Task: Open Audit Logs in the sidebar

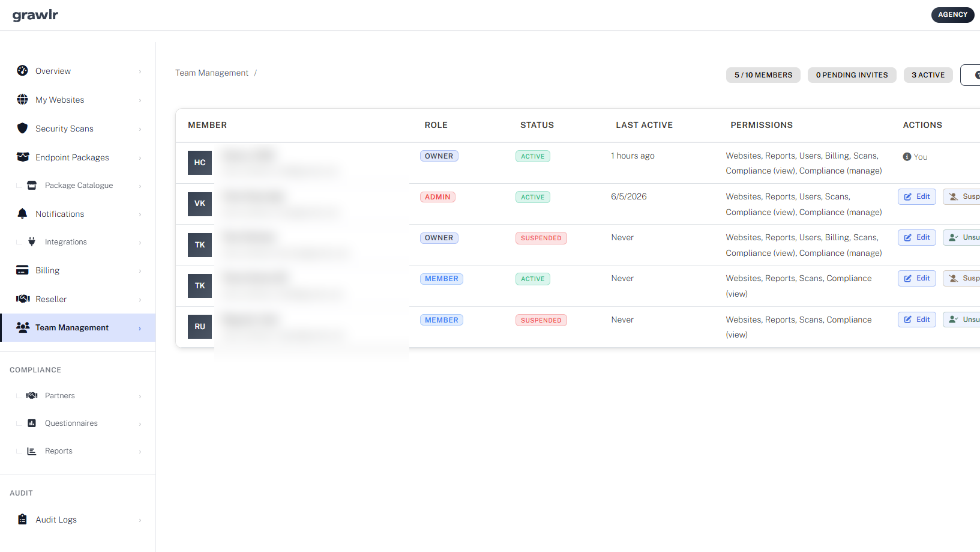Action: pyautogui.click(x=78, y=520)
